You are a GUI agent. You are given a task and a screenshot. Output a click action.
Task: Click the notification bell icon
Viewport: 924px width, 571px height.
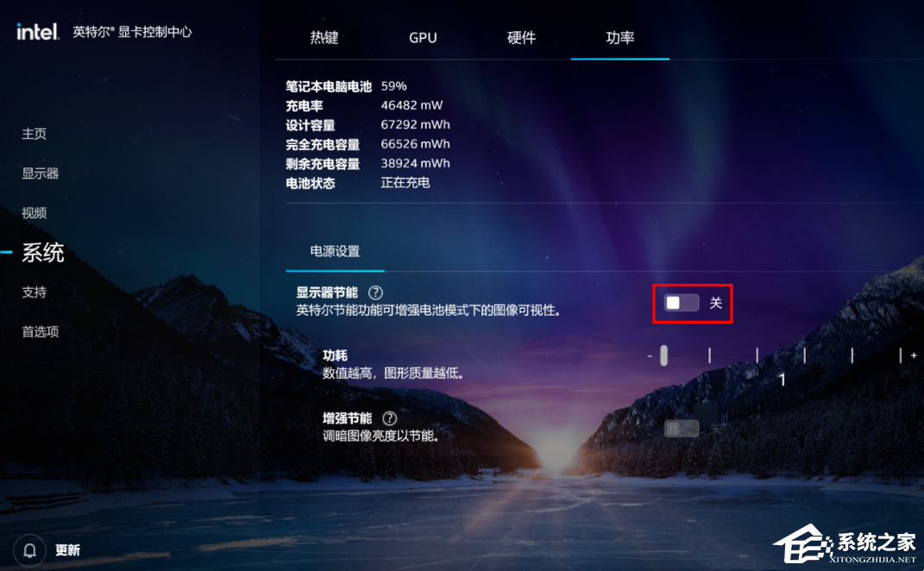coord(29,550)
